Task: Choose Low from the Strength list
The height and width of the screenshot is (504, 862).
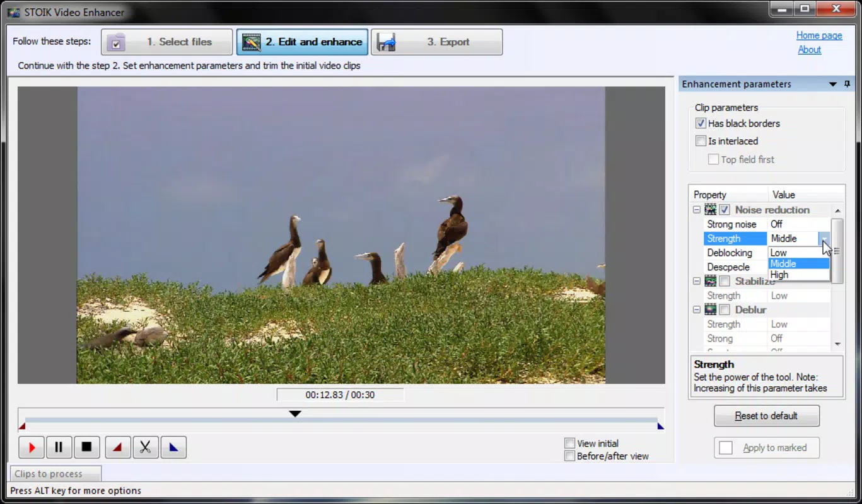Action: pos(798,253)
